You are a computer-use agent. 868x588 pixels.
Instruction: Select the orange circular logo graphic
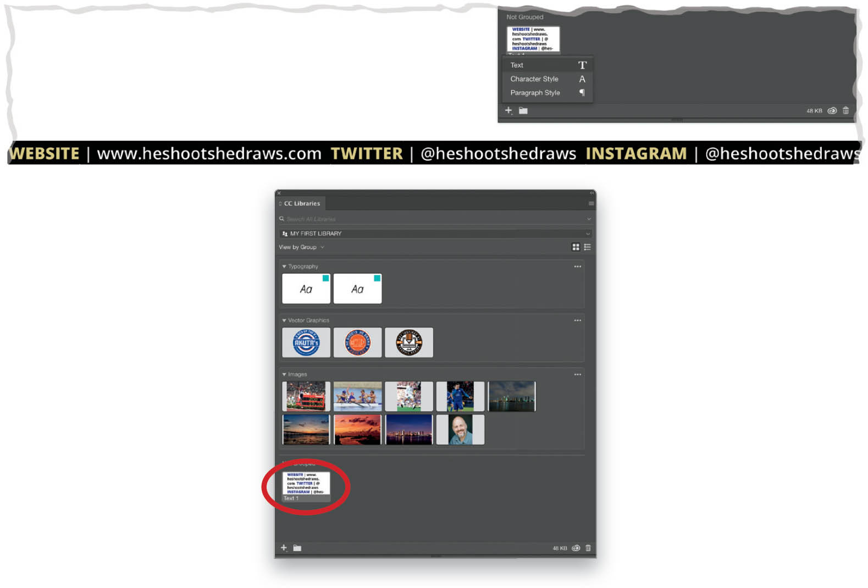click(357, 342)
